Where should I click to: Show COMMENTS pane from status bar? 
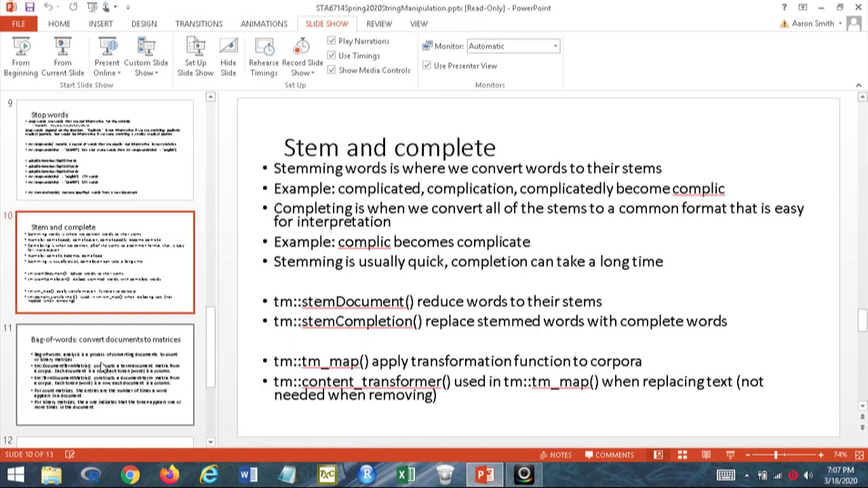pos(609,455)
